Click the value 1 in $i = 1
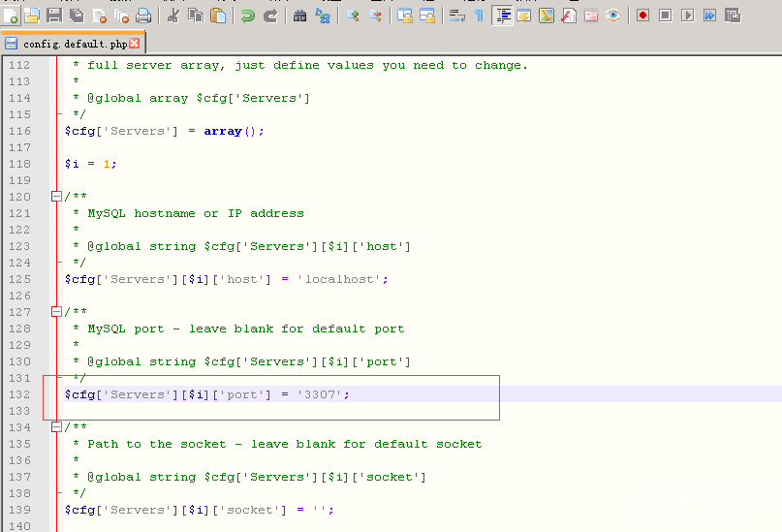This screenshot has width=782, height=532. tap(107, 164)
